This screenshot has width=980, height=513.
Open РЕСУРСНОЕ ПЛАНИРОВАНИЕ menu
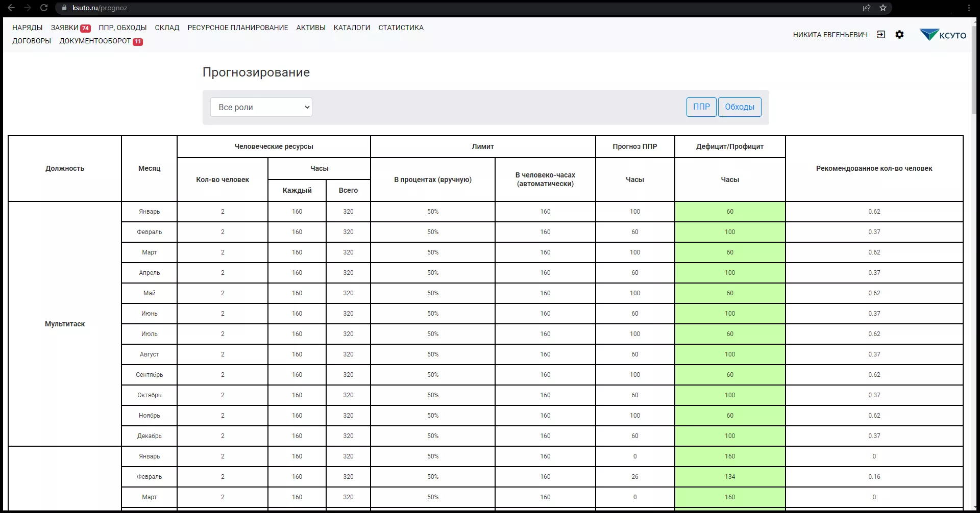[x=237, y=28]
